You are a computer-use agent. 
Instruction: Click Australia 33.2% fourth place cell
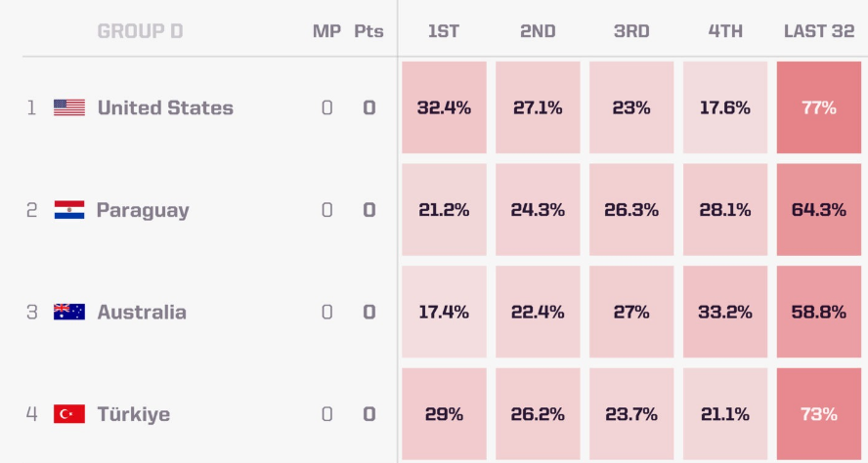point(725,312)
